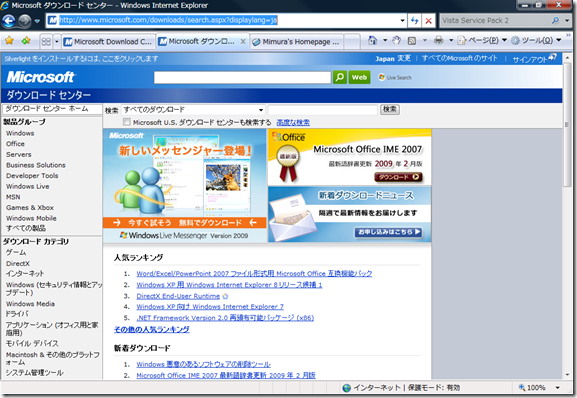The image size is (577, 398).
Task: Click the 検索 button
Action: 390,110
